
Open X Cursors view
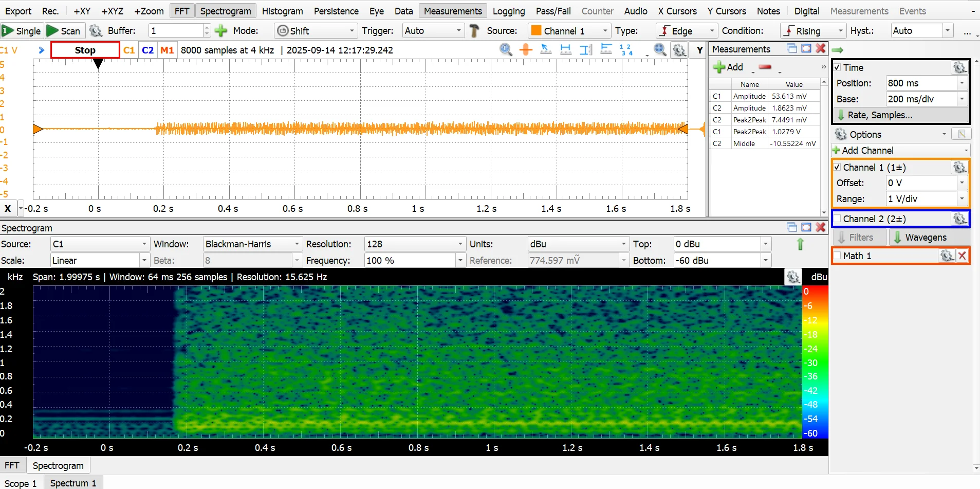pos(677,11)
